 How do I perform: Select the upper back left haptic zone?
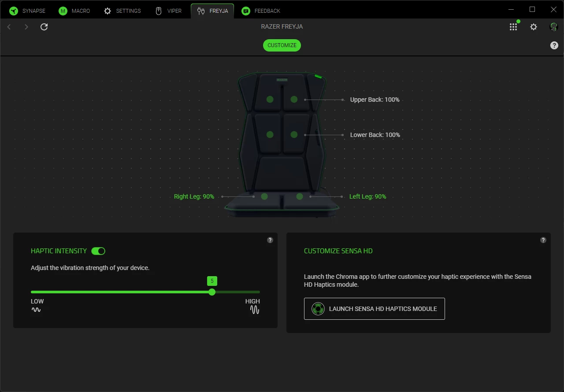[x=270, y=100]
